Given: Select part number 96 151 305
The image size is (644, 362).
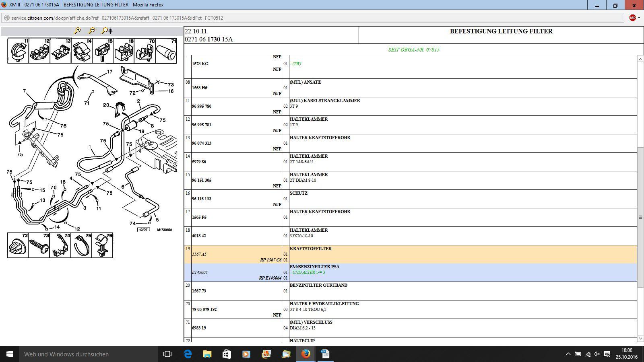Looking at the screenshot, I should coord(202,180).
